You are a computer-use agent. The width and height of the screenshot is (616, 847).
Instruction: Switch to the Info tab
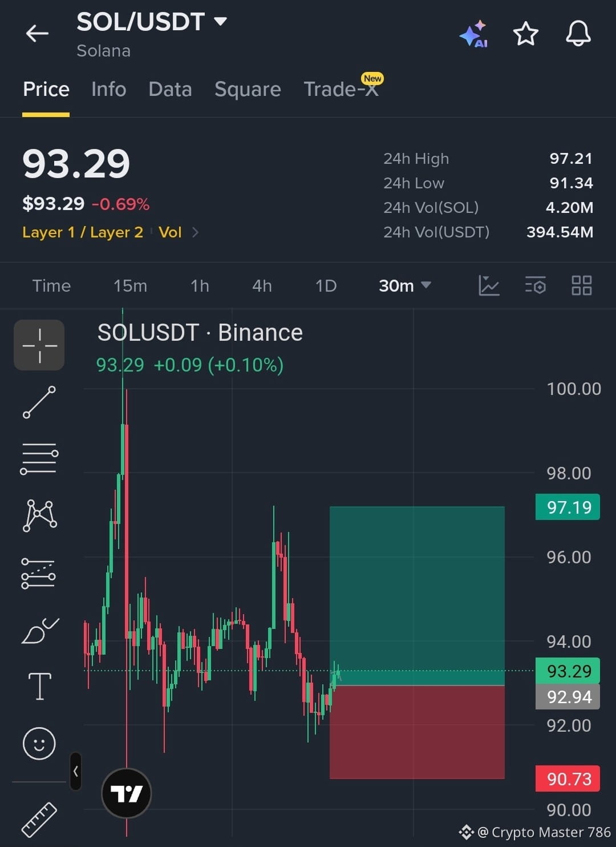point(108,89)
